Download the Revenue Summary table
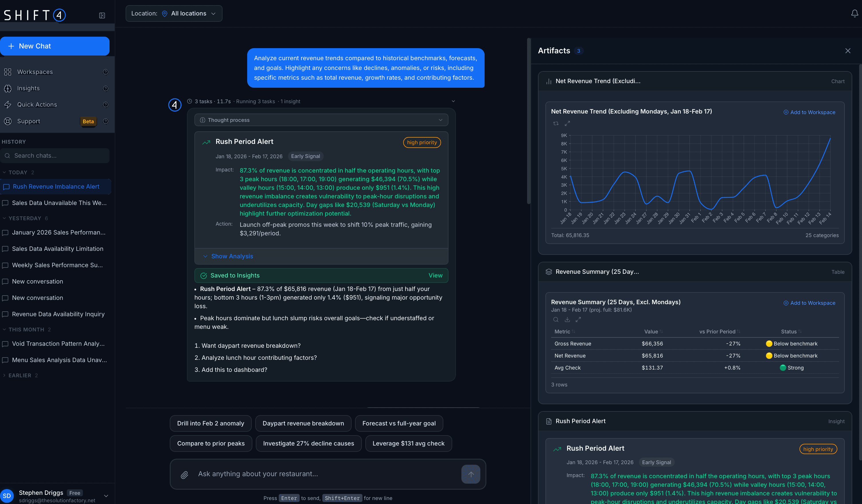This screenshot has width=862, height=504. point(567,319)
